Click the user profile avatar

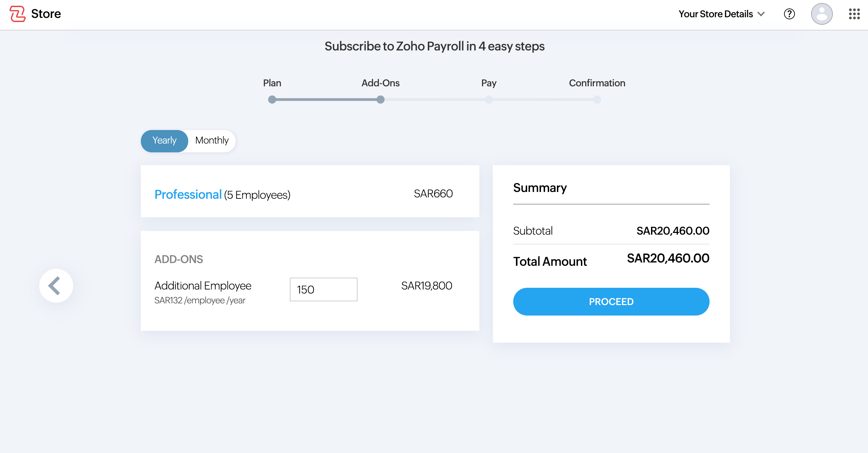(822, 14)
